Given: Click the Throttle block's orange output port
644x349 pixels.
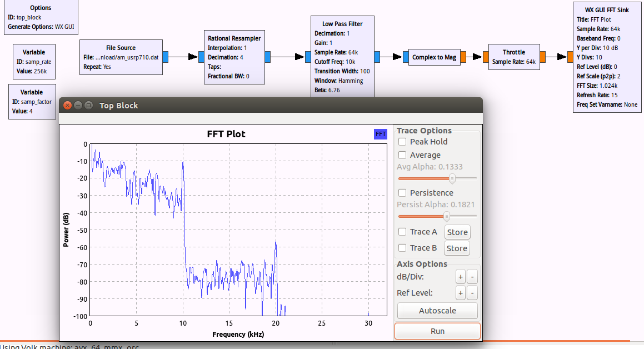Looking at the screenshot, I should [543, 57].
